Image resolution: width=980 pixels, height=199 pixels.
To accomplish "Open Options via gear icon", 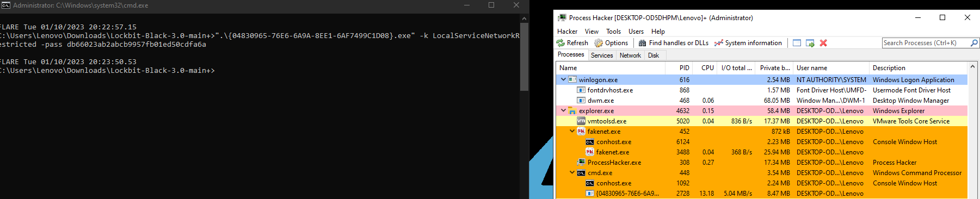I will [x=599, y=43].
